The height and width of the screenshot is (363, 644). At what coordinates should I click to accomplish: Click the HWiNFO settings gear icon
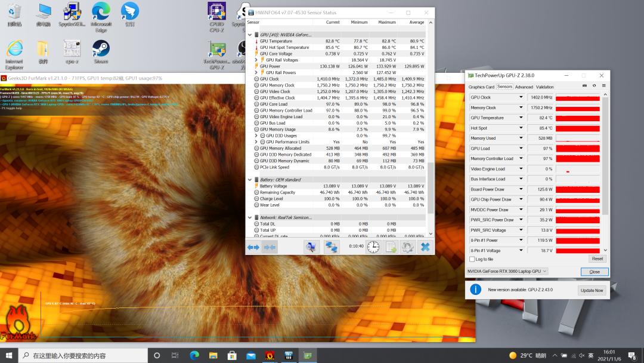408,247
